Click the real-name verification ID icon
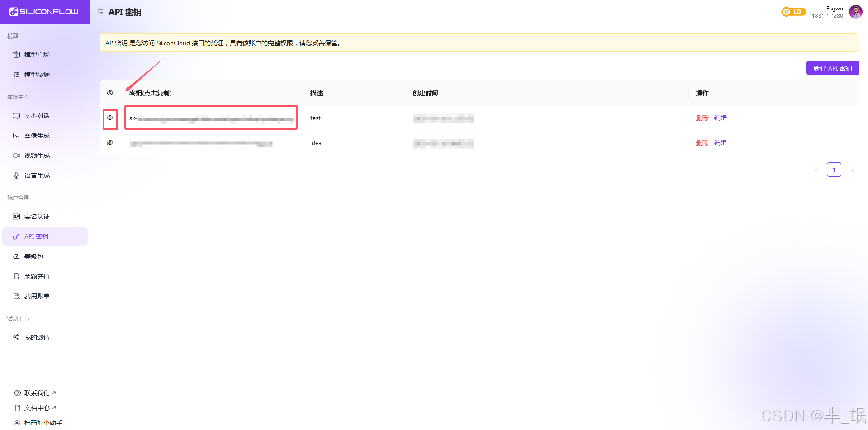 16,217
